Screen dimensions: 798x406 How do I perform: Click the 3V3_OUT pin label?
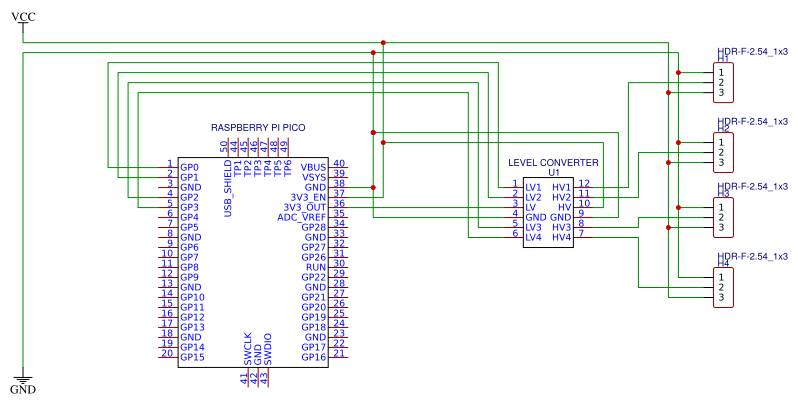click(305, 208)
